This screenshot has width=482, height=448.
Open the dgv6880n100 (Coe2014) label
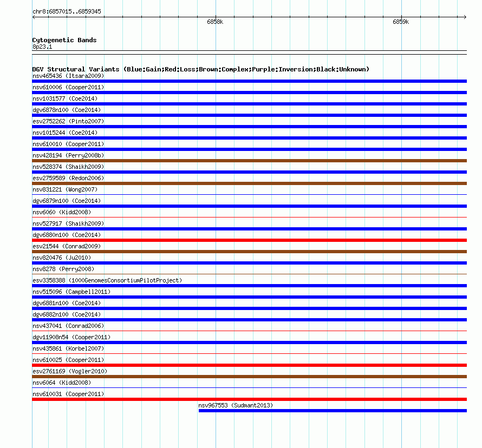(x=67, y=235)
